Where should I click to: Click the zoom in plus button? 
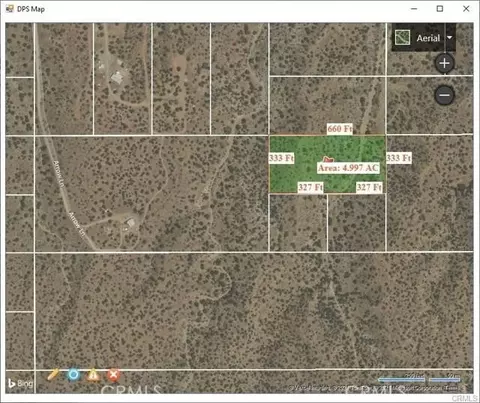(444, 63)
